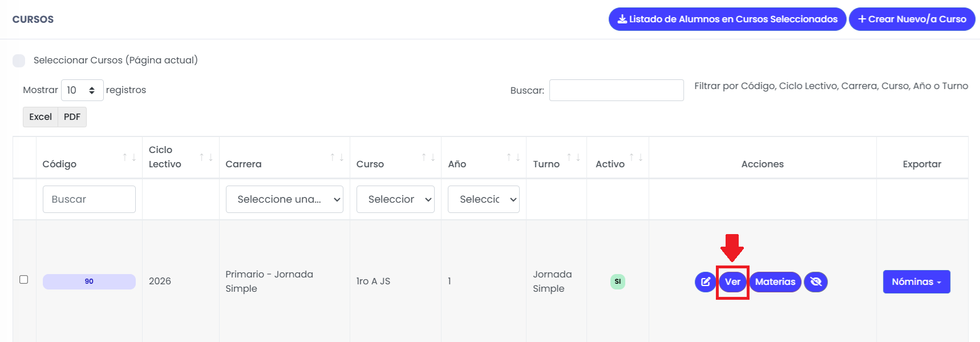Expand the Nóminas export dropdown
Image resolution: width=980 pixels, height=342 pixels.
917,281
